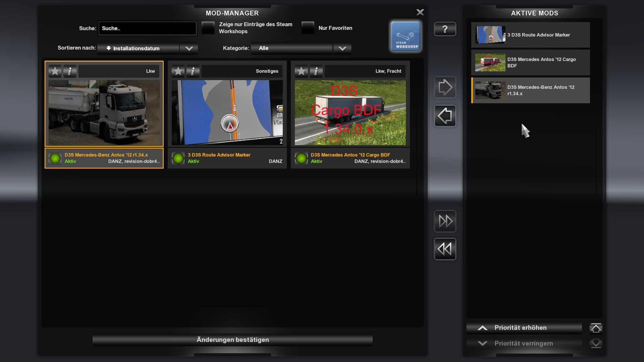Expand the Sortieren nach dropdown
The image size is (644, 362).
pyautogui.click(x=189, y=48)
